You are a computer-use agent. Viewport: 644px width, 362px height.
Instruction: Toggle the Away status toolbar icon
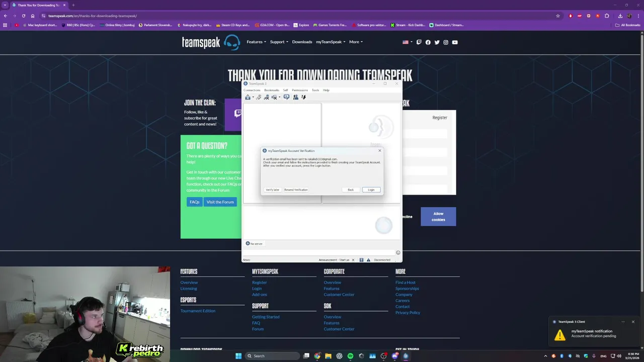tap(286, 97)
